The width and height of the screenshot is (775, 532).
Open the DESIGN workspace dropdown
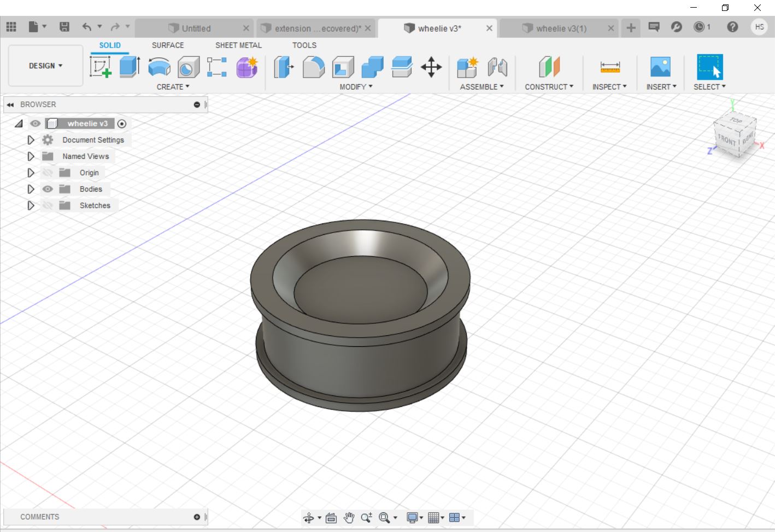[x=45, y=66]
